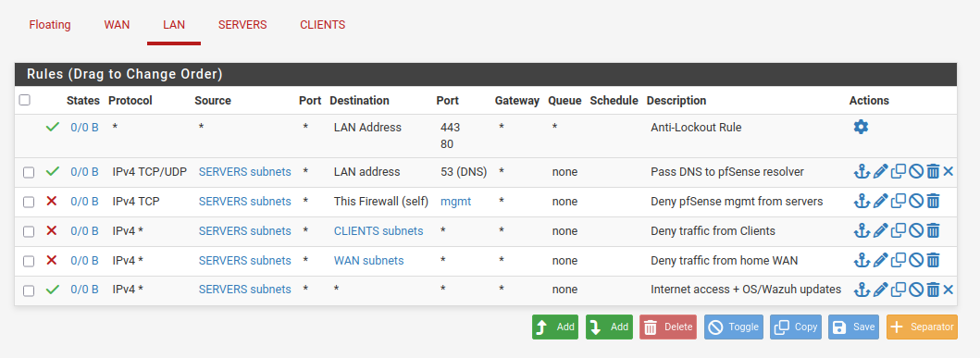980x358 pixels.
Task: Click red block X on Deny traffic from Clients
Action: 52,231
